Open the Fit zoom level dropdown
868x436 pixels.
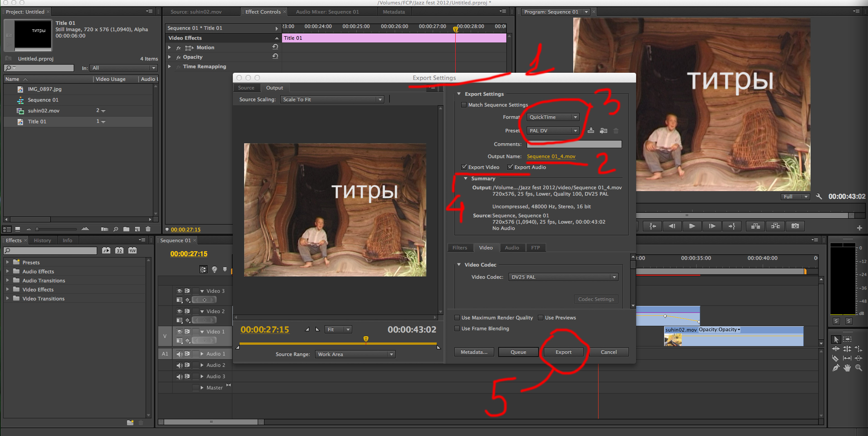tap(338, 329)
